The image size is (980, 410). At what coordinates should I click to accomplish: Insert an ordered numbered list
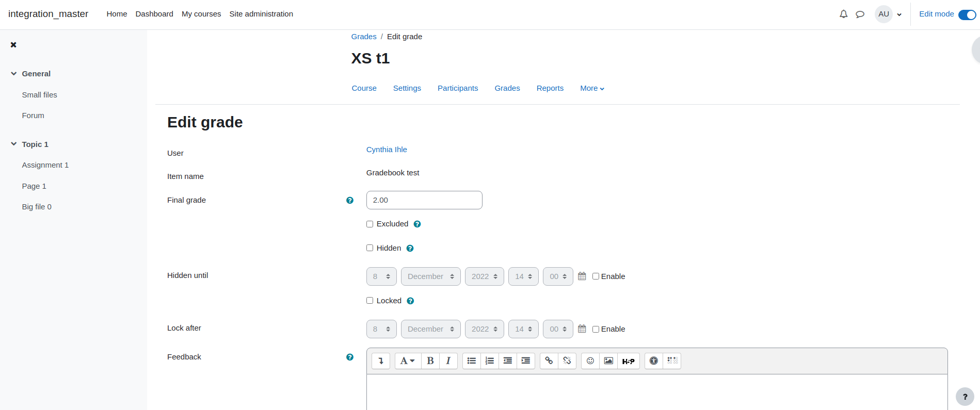[490, 361]
